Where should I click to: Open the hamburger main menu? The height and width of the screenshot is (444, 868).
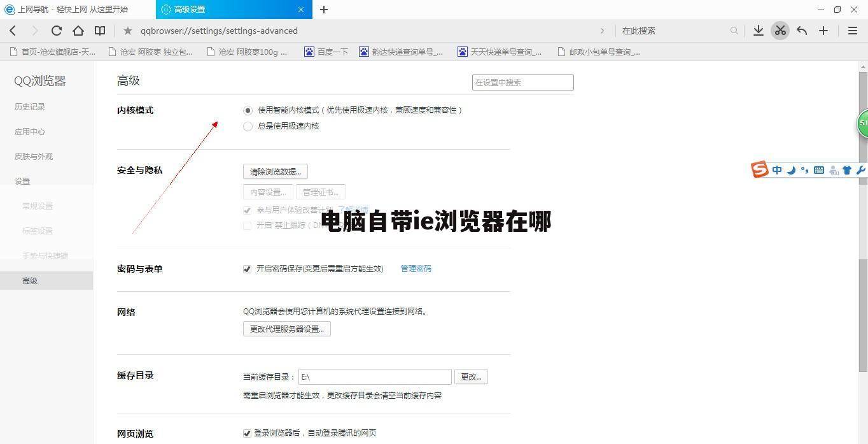pyautogui.click(x=853, y=31)
